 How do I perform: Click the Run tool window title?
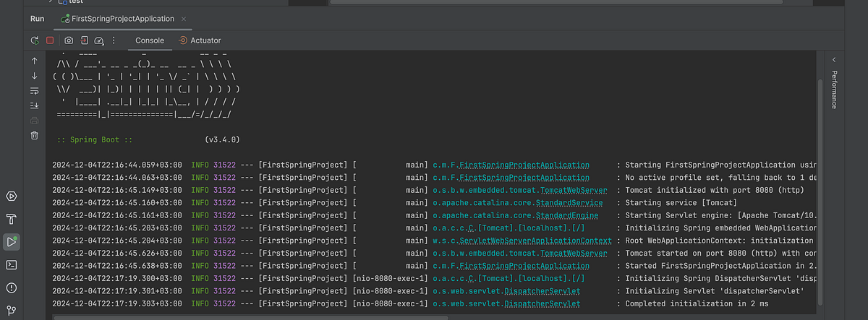click(38, 19)
